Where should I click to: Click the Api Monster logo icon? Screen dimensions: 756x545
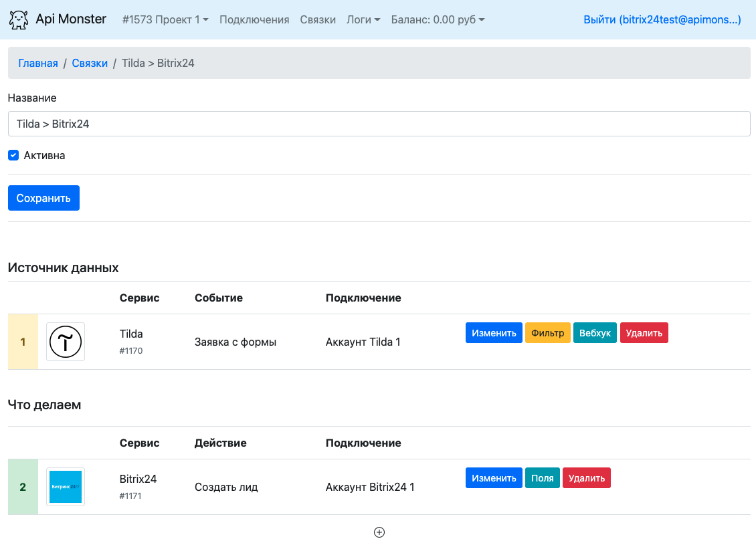point(19,20)
